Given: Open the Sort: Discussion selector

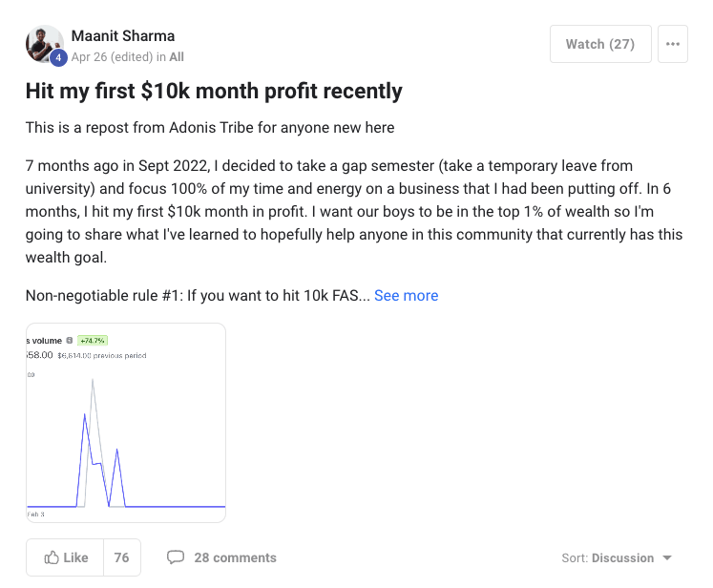Looking at the screenshot, I should click(616, 558).
